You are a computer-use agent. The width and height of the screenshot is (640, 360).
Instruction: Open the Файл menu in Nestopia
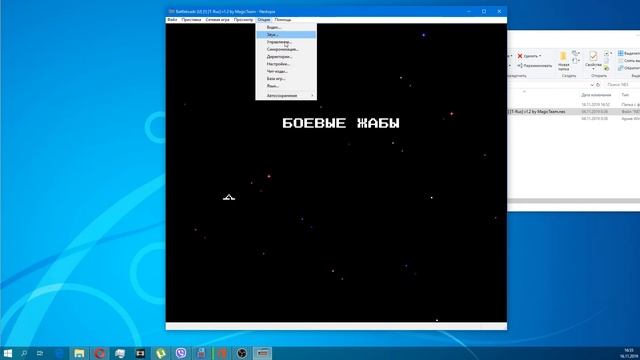coord(172,20)
